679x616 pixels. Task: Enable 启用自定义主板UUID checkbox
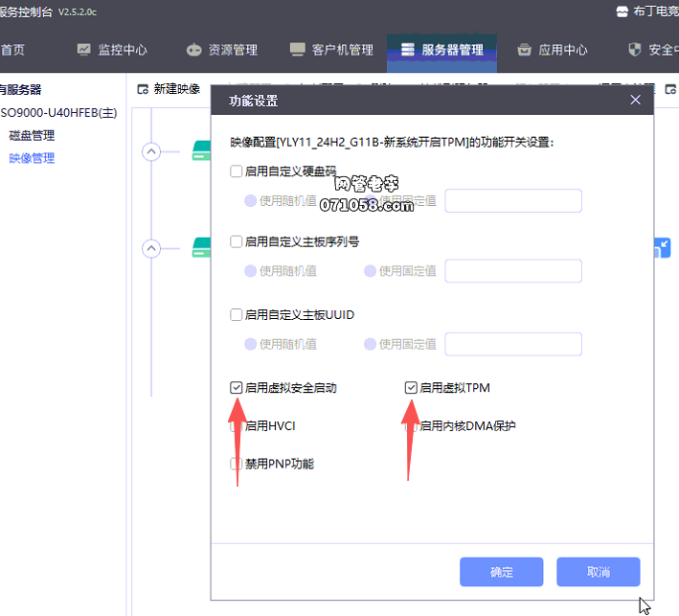[x=236, y=314]
